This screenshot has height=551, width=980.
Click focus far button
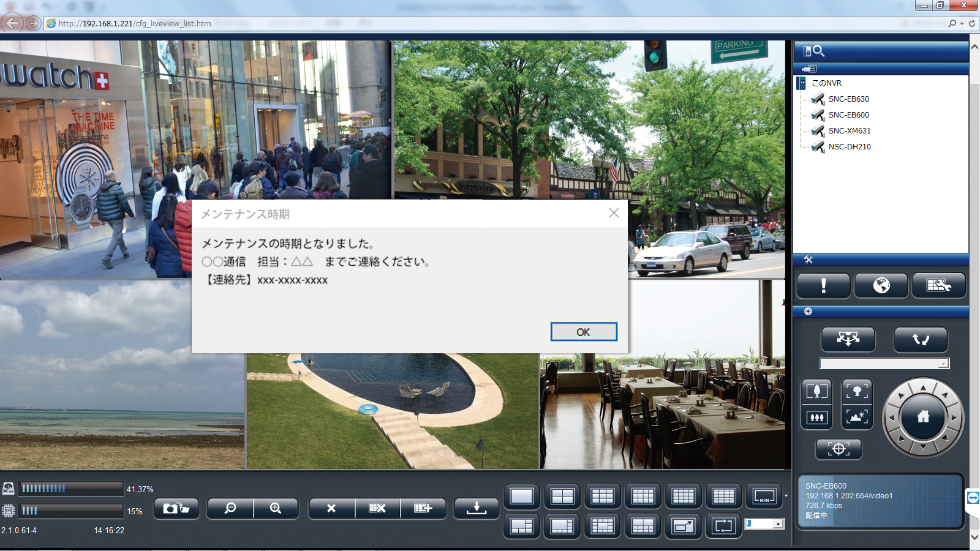pos(857,418)
